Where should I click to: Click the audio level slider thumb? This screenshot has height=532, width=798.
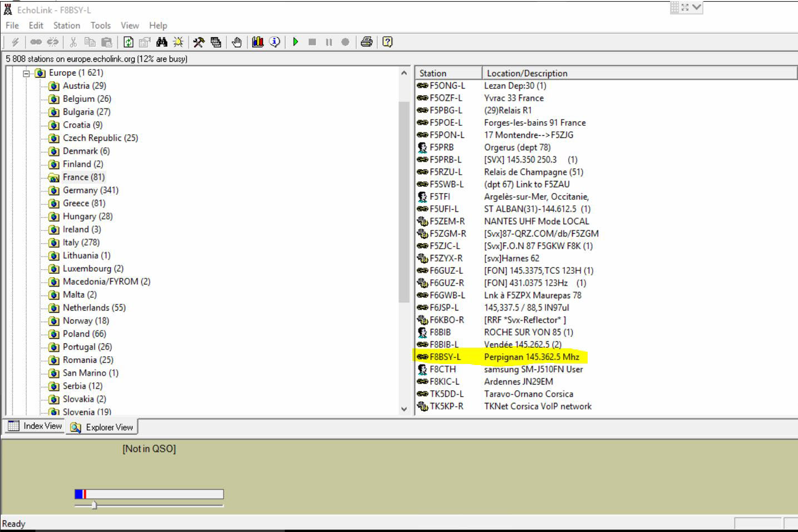pyautogui.click(x=94, y=505)
